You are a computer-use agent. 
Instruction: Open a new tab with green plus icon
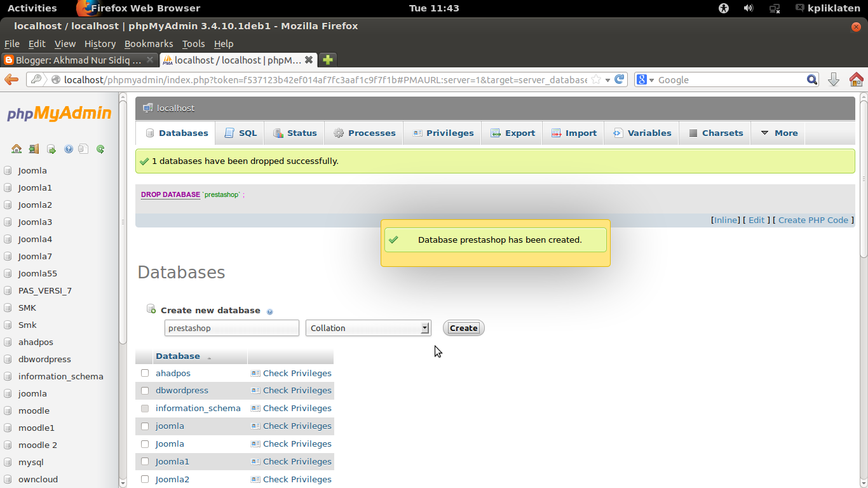click(x=327, y=60)
